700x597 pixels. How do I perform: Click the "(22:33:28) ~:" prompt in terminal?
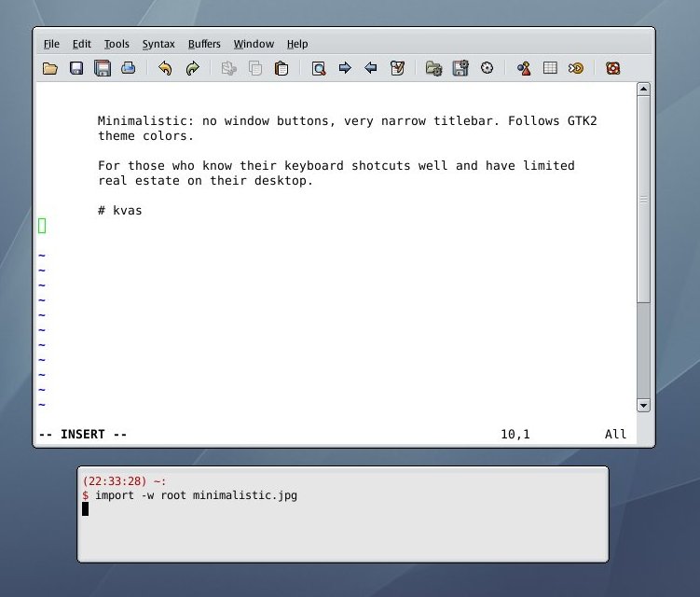124,481
